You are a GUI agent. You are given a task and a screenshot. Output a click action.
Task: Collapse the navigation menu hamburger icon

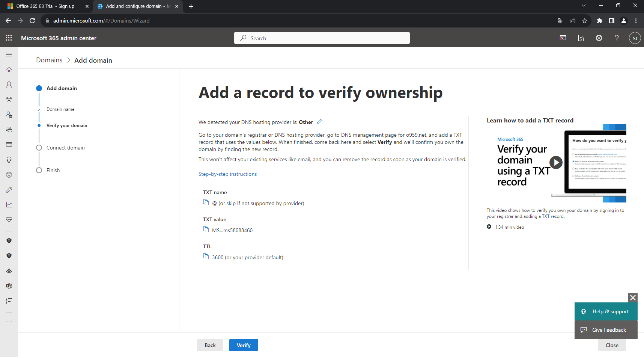tap(9, 54)
